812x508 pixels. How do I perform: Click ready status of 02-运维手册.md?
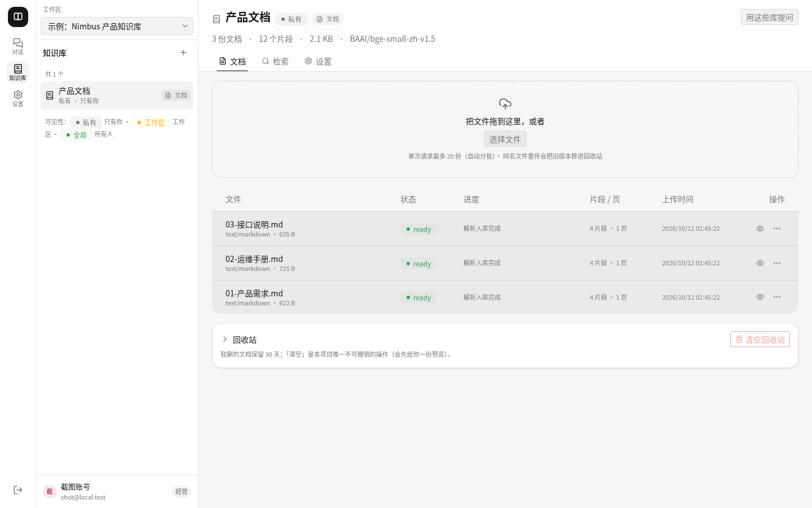(418, 264)
